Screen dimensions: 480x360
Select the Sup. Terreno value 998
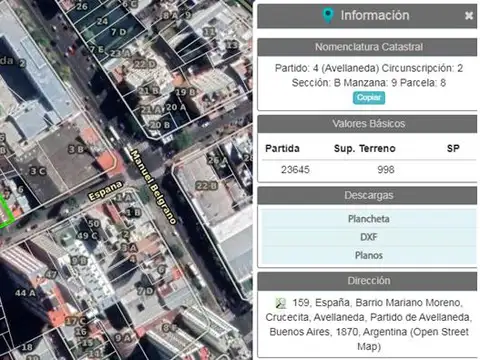coord(386,170)
